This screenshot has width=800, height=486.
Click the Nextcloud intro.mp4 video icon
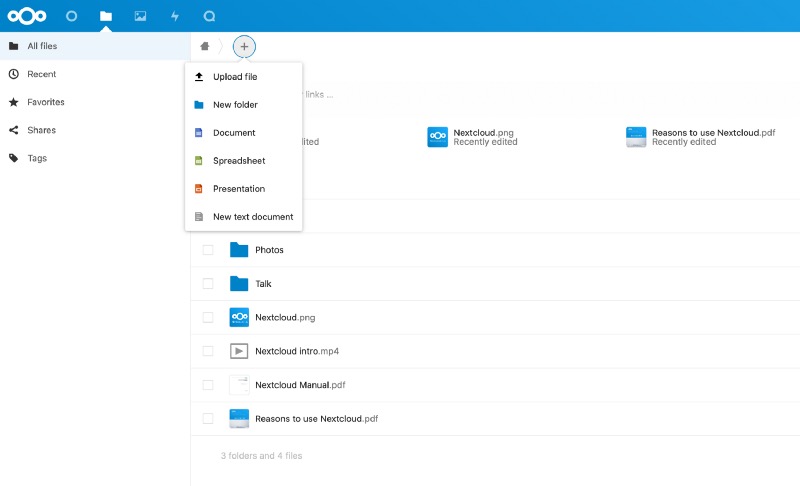tap(239, 351)
